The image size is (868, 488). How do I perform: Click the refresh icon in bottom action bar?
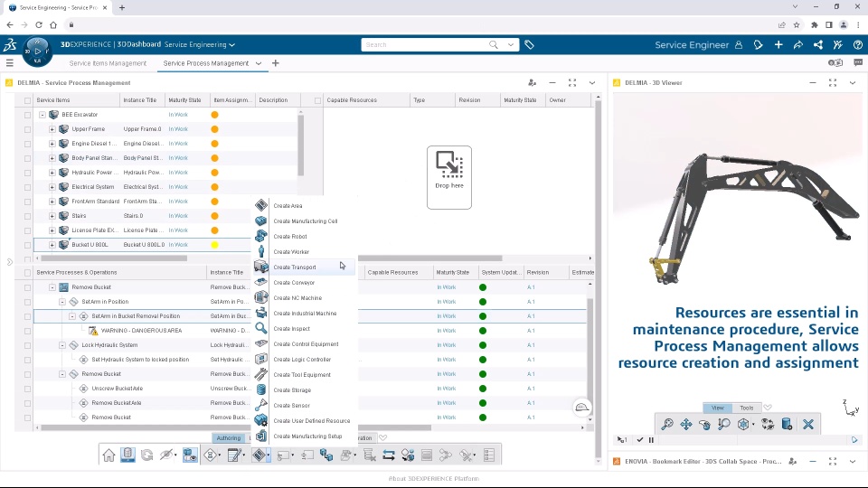(146, 455)
